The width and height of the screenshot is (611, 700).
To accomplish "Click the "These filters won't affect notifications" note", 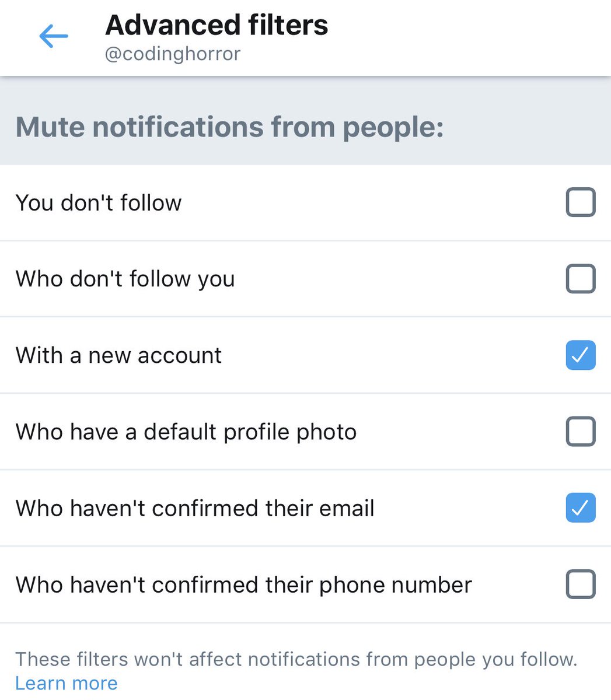I will tap(295, 659).
